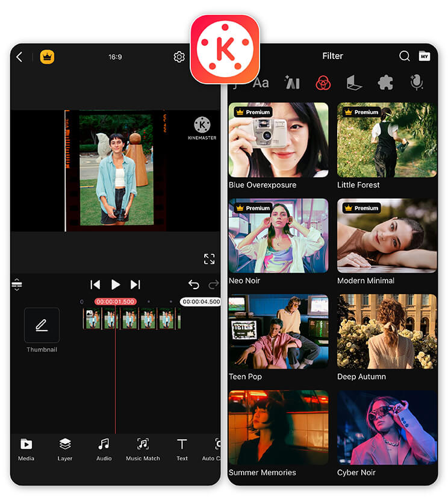Screen dimensions: 448x500
Task: Jump to the previous clip
Action: tap(95, 284)
